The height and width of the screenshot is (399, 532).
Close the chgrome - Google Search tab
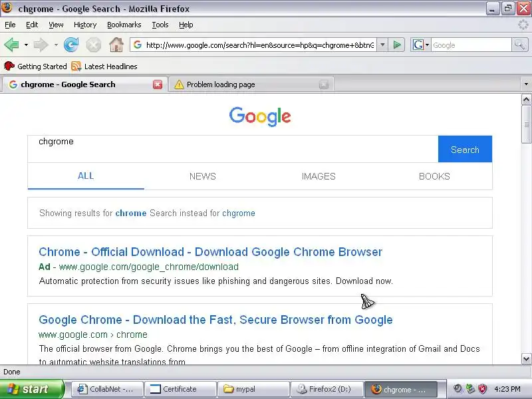tap(158, 84)
